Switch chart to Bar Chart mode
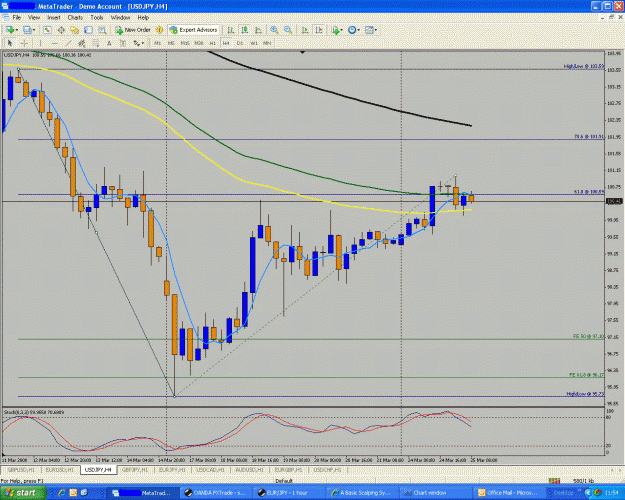The image size is (625, 500). pos(230,30)
